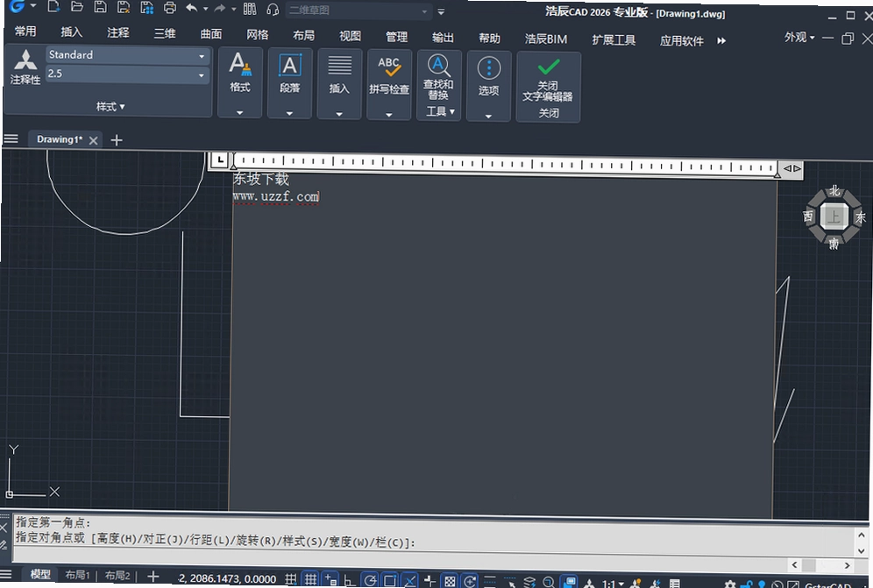Add a new drawing tab with plus
The width and height of the screenshot is (873, 588).
(117, 140)
